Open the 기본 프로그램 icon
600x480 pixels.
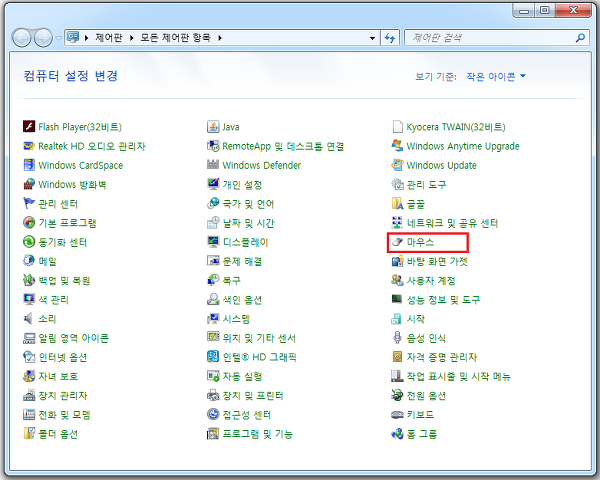tap(29, 222)
